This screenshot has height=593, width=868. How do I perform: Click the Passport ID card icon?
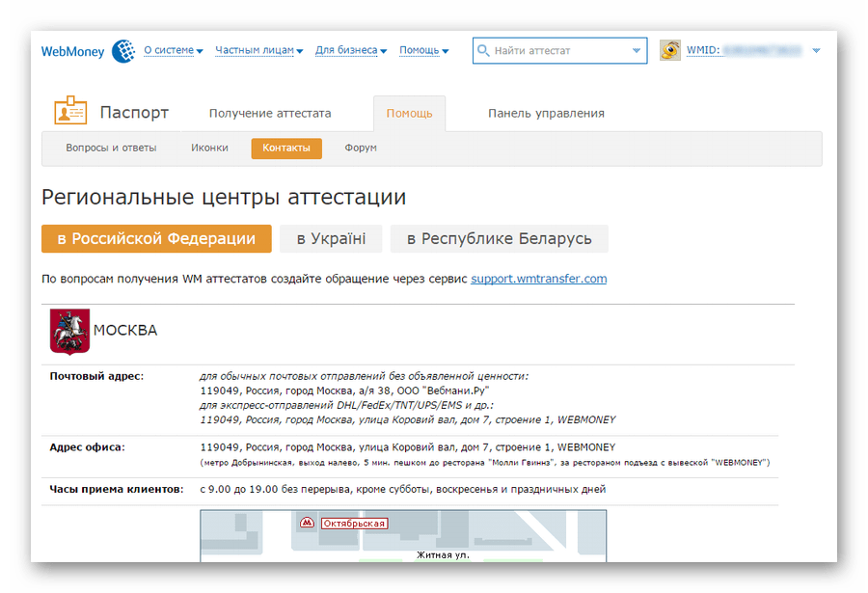pyautogui.click(x=70, y=112)
